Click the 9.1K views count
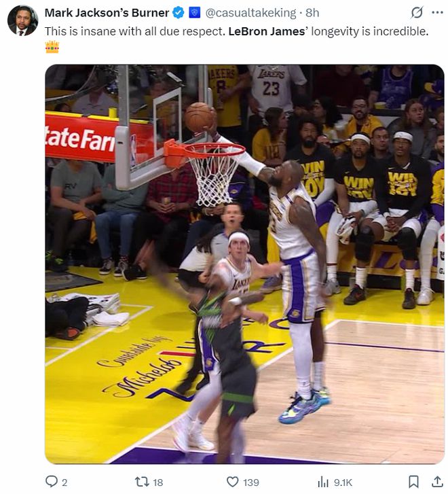 (343, 482)
